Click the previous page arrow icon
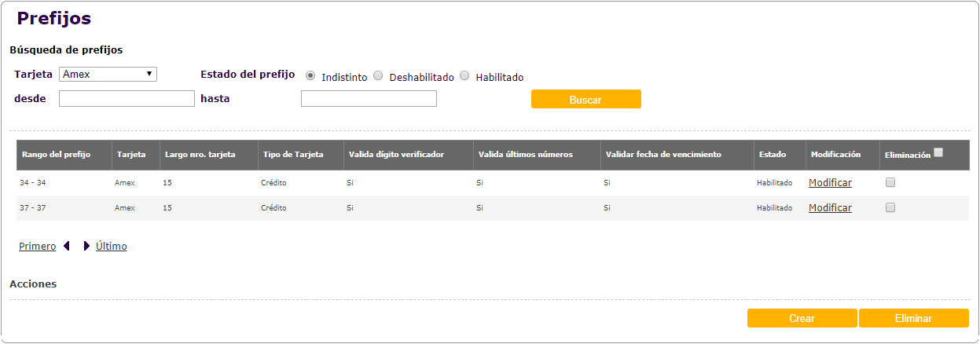 point(67,246)
